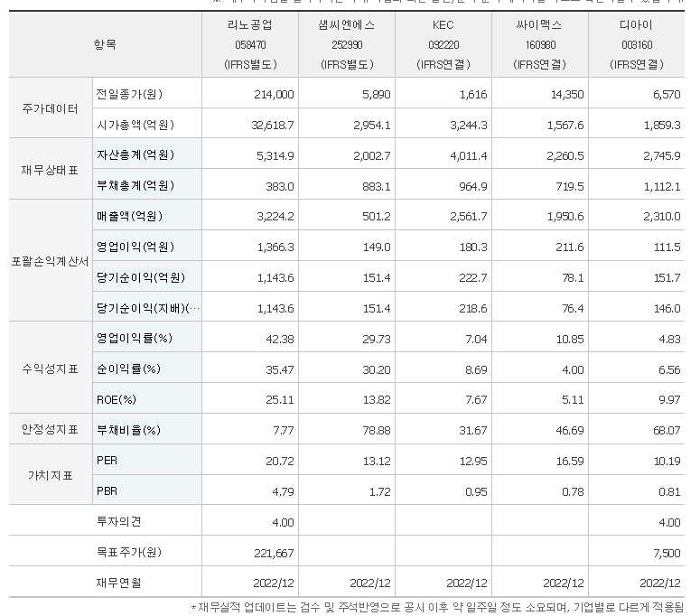
Task: Click the 222.7 net income value
Action: point(473,278)
